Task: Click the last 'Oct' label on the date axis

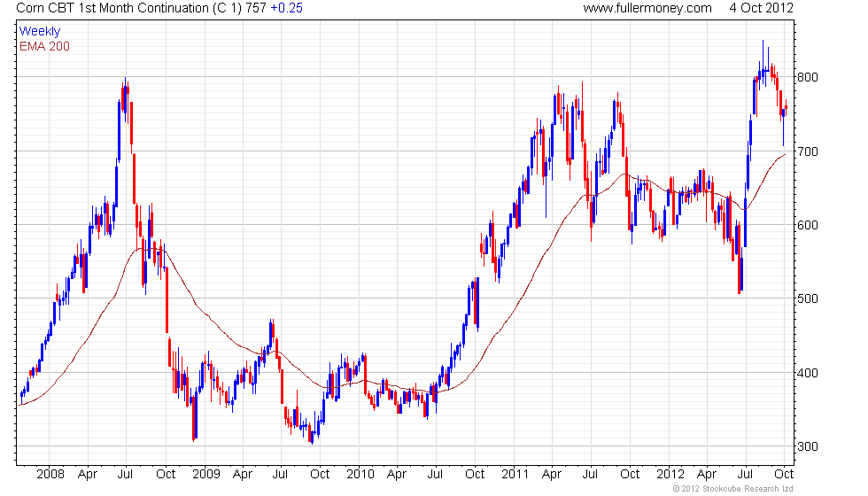Action: (784, 475)
